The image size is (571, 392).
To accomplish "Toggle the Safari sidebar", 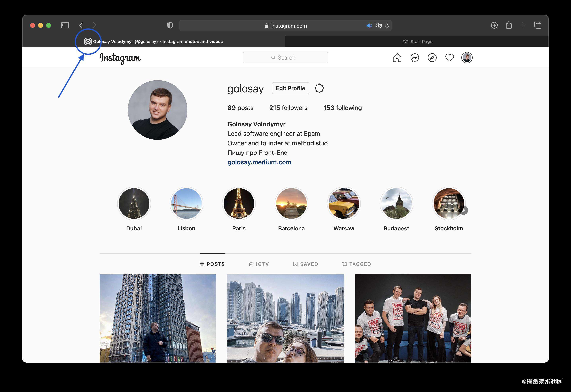I will (65, 25).
